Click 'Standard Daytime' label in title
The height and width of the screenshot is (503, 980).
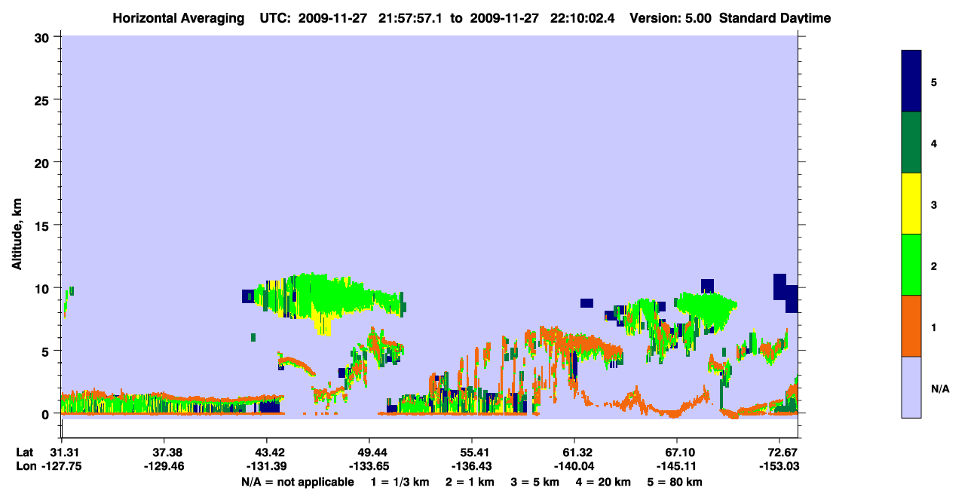(x=775, y=18)
